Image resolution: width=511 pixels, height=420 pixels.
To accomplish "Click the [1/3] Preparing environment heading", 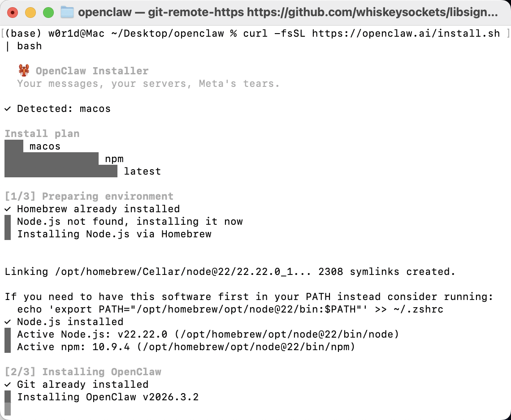I will (x=89, y=196).
